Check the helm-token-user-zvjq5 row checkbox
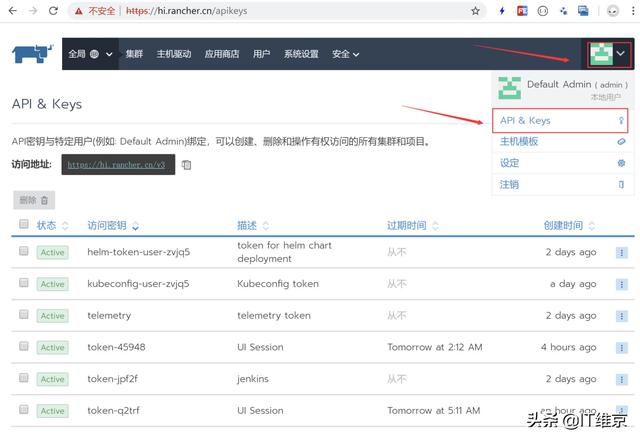Image resolution: width=640 pixels, height=441 pixels. (24, 251)
